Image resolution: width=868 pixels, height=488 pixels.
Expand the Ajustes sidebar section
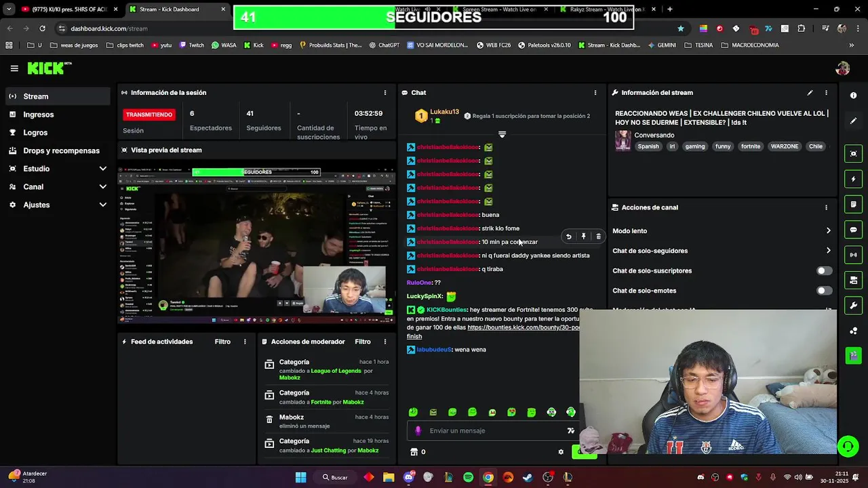coord(58,205)
